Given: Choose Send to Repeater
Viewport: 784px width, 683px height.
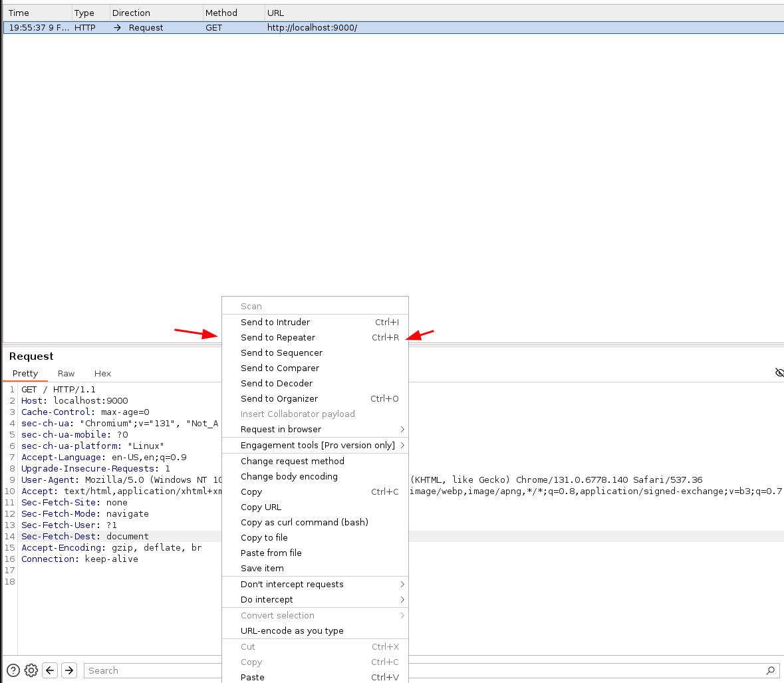Looking at the screenshot, I should coord(278,337).
